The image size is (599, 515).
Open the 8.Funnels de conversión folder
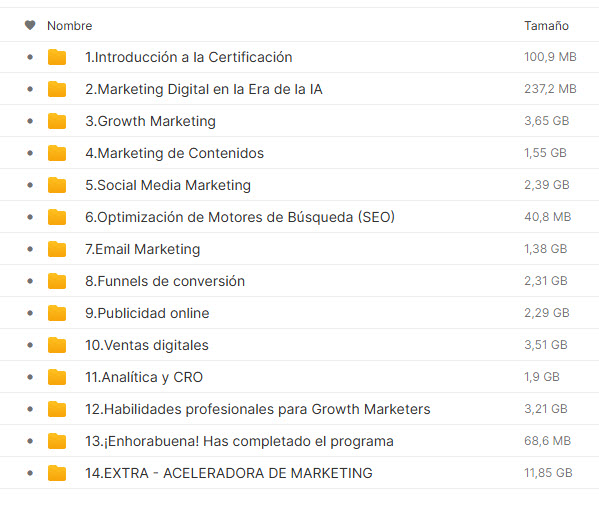165,281
